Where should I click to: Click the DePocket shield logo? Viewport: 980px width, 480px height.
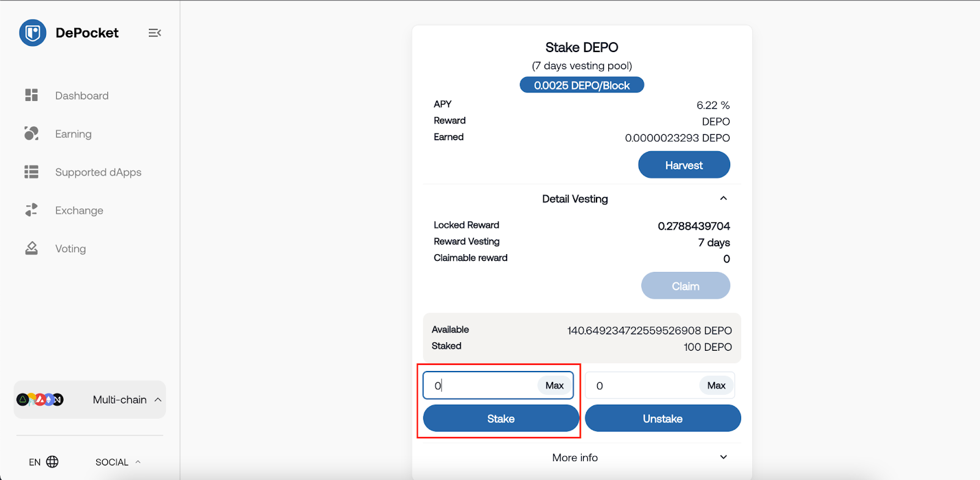pyautogui.click(x=32, y=32)
